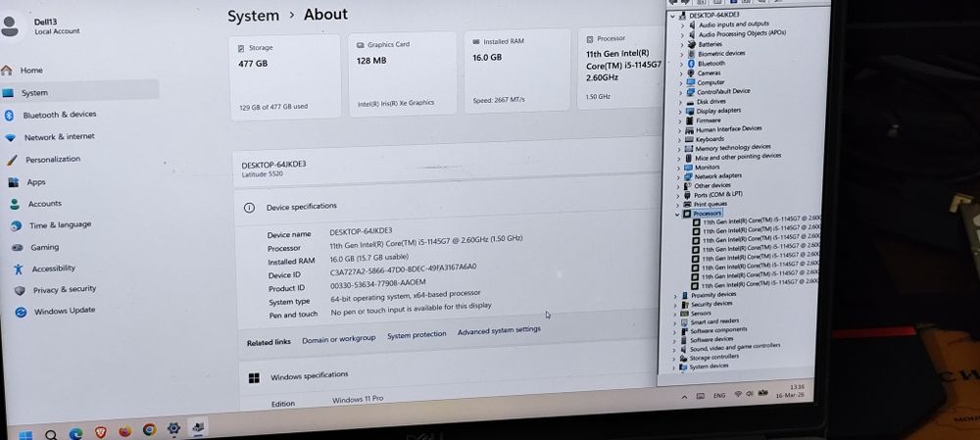Open the Windows Start menu

point(25,435)
